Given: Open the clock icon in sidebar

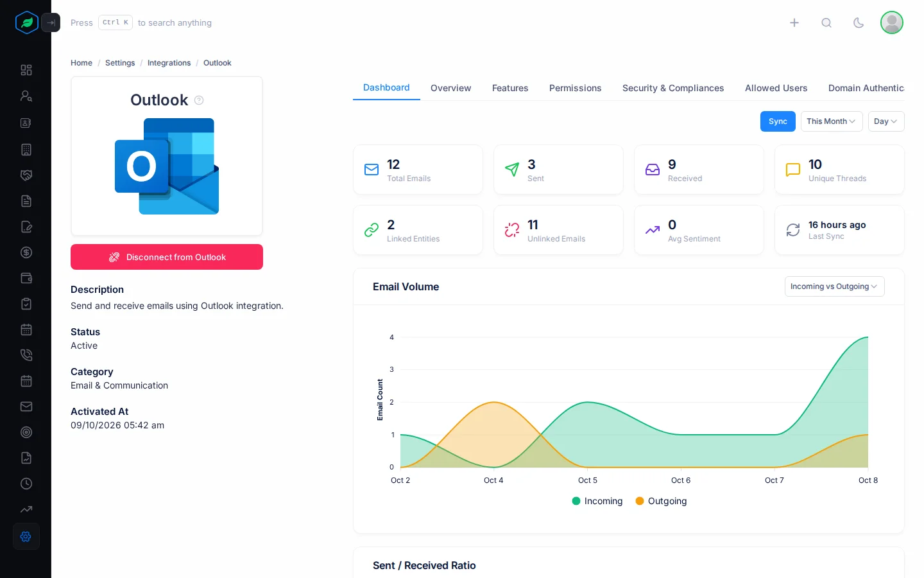Looking at the screenshot, I should point(26,484).
